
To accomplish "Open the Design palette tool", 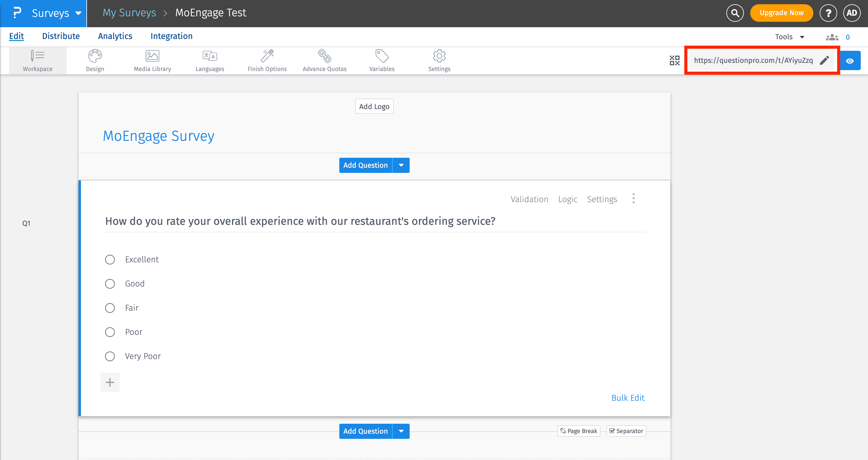I will 95,61.
